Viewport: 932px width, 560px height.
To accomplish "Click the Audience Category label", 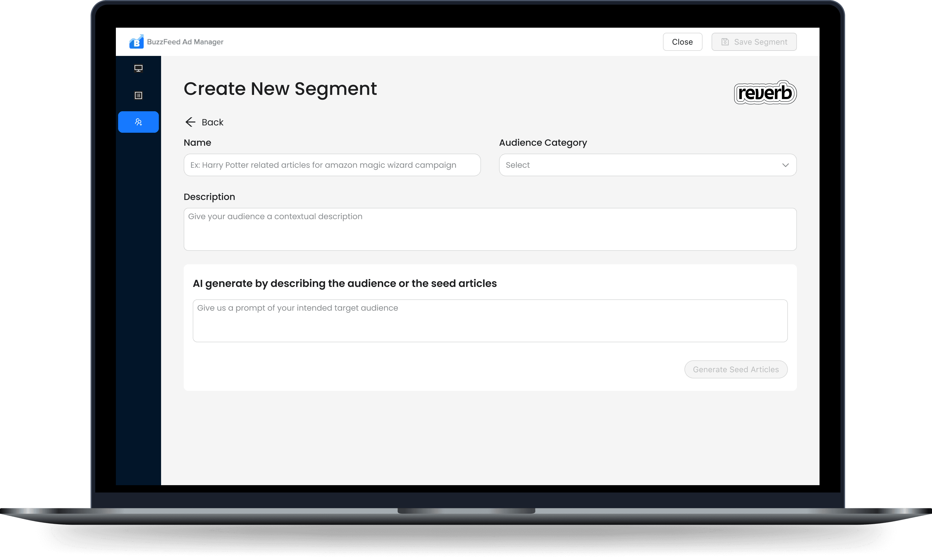I will tap(543, 143).
